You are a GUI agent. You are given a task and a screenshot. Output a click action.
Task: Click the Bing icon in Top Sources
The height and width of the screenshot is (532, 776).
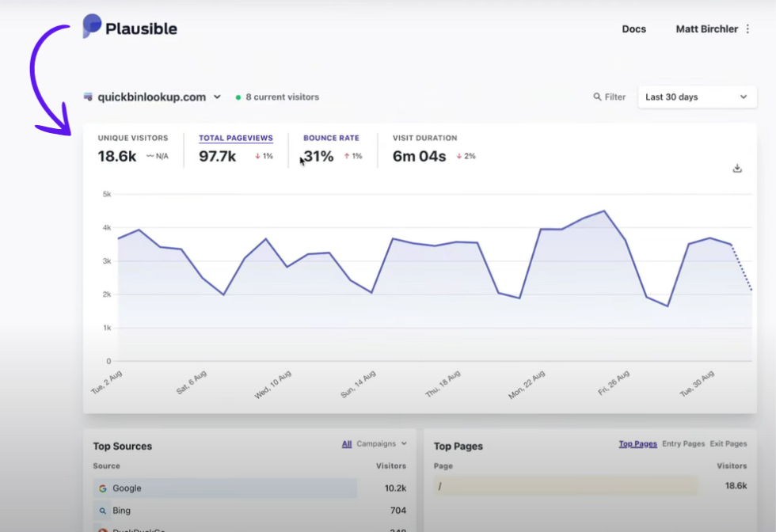[103, 511]
